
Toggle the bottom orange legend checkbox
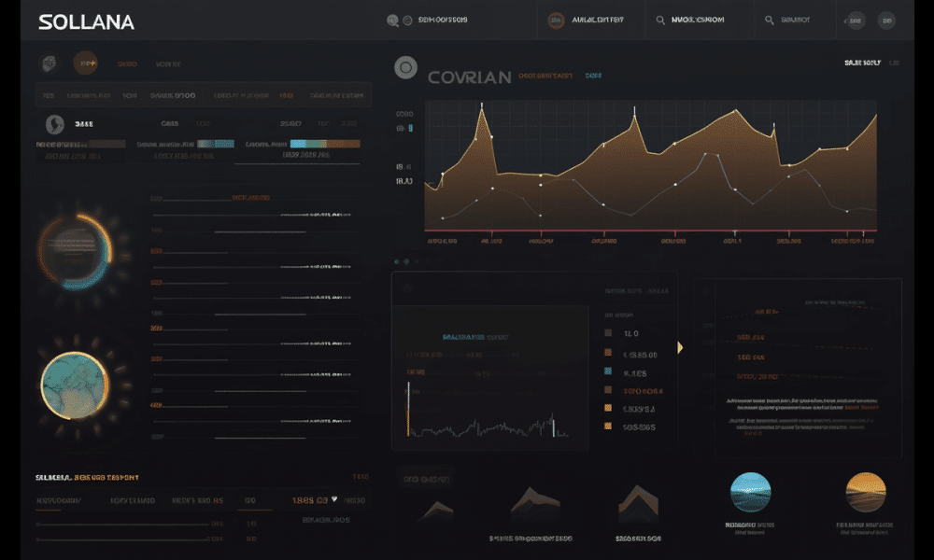[608, 426]
